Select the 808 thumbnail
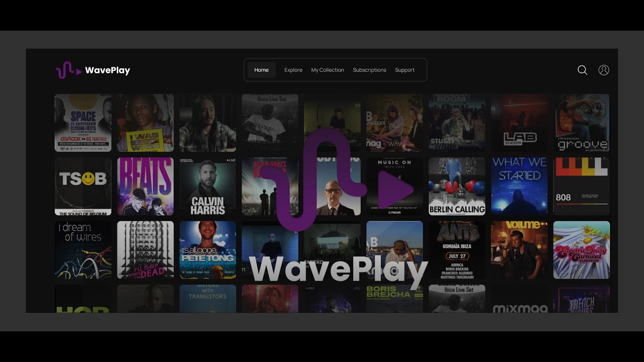Image resolution: width=644 pixels, height=362 pixels. (x=582, y=187)
